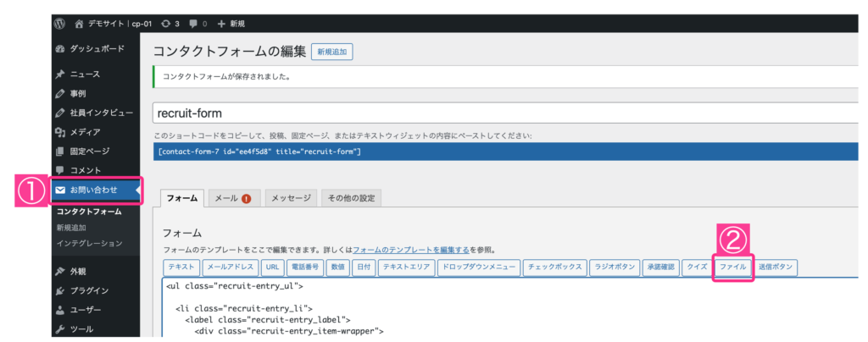Screen dimensions: 868x342
Task: Insert a ドロップダウンメニュー form tag
Action: [479, 268]
